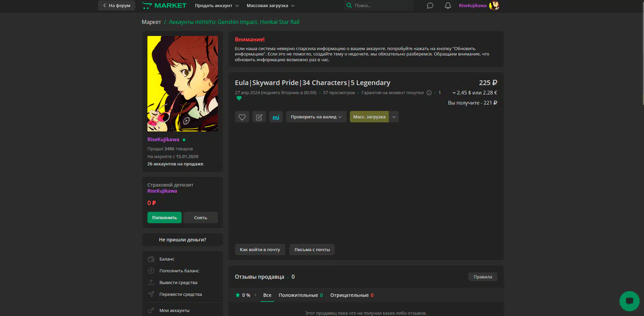Click the Пополнить баланс plus icon
This screenshot has height=316, width=644.
tap(151, 271)
